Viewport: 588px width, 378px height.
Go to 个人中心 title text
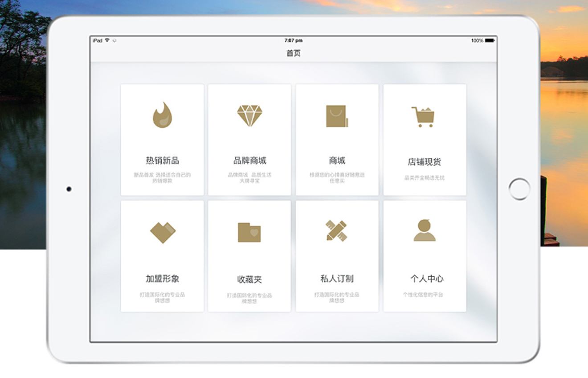pyautogui.click(x=427, y=279)
